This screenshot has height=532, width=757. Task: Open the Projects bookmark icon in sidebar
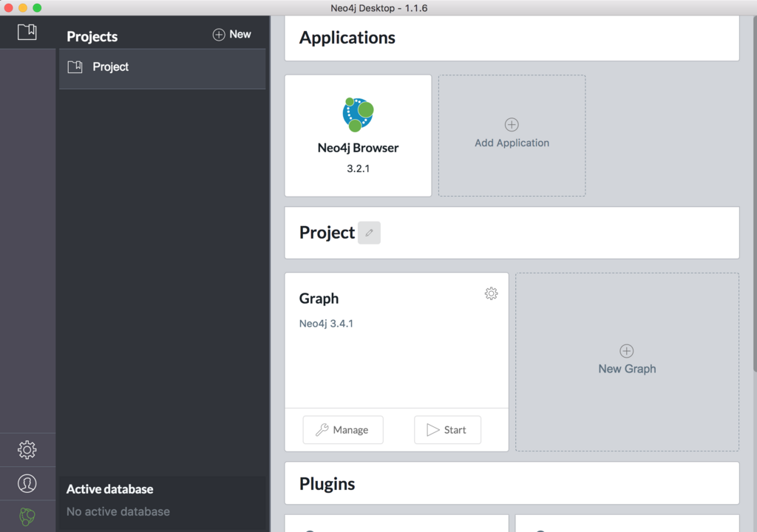27,32
